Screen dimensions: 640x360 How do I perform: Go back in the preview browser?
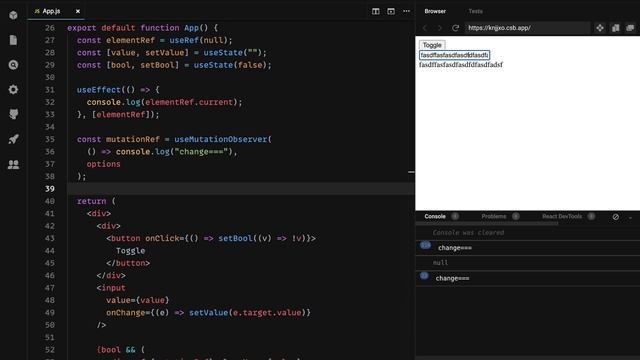click(424, 28)
